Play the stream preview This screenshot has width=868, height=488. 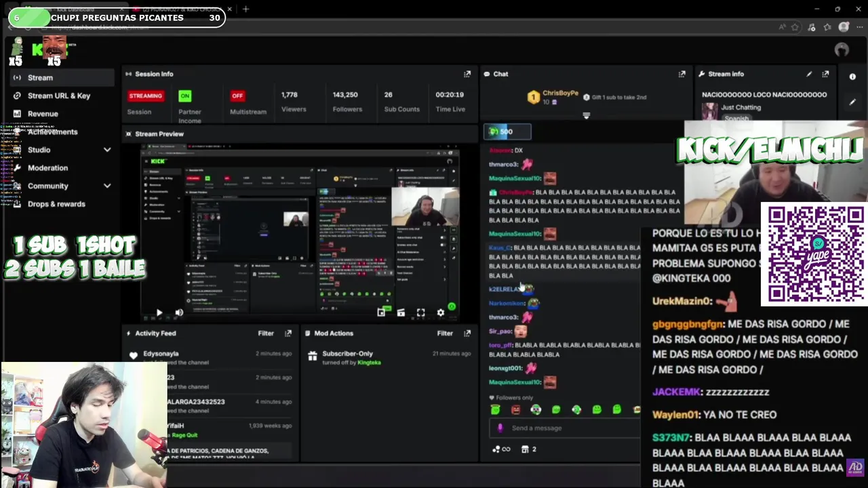(x=159, y=312)
